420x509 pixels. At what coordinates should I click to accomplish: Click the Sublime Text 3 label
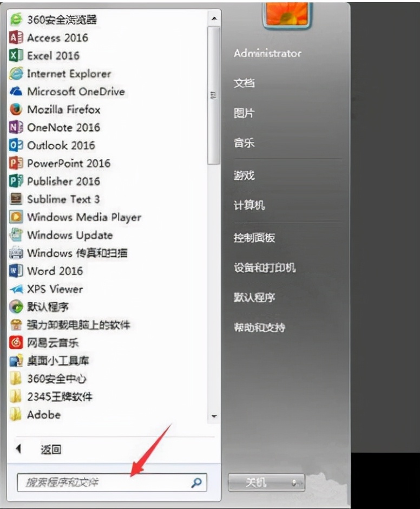coord(63,199)
